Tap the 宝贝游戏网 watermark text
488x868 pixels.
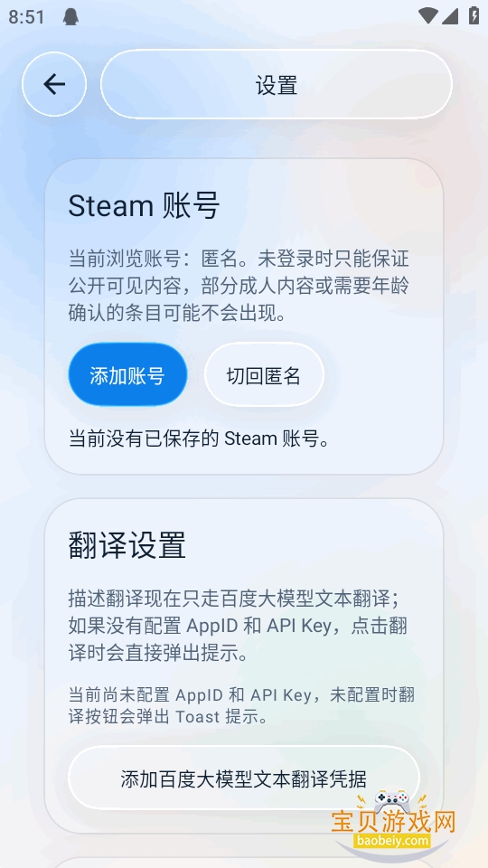tap(393, 822)
